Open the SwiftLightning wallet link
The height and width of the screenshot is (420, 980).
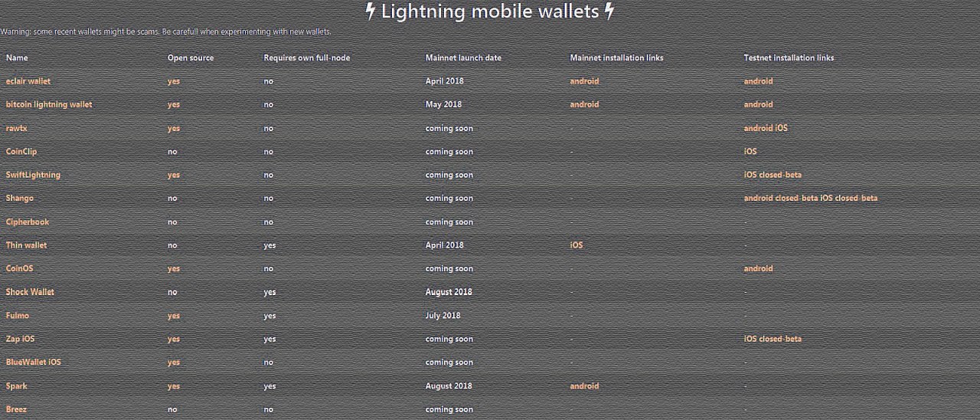(x=33, y=175)
